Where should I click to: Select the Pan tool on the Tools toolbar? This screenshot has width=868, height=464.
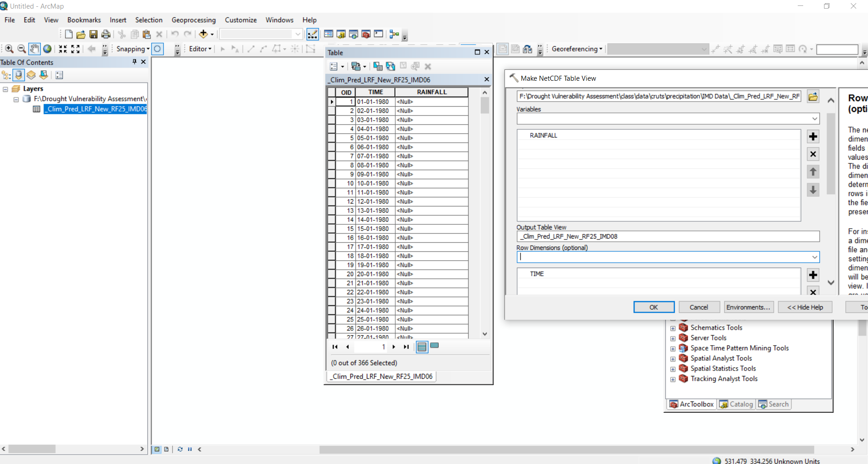click(35, 49)
